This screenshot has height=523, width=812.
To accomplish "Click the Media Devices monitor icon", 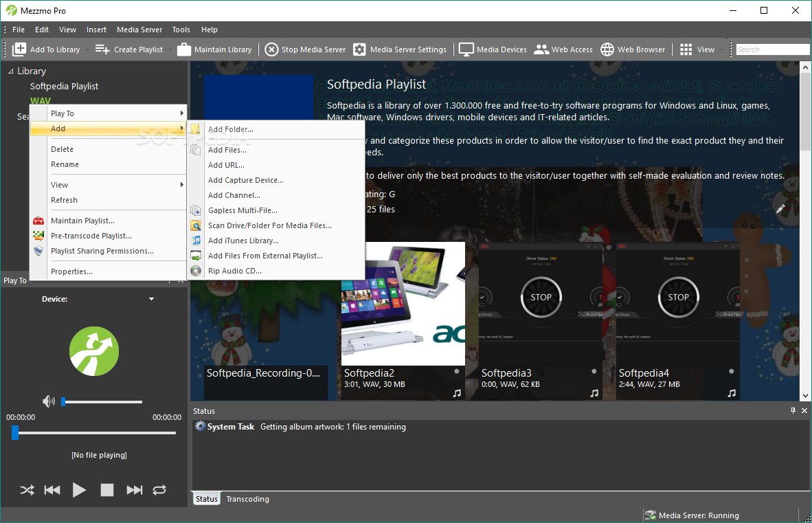I will point(466,49).
